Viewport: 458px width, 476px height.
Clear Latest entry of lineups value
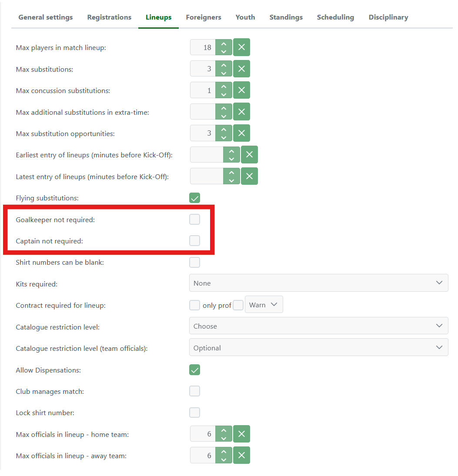point(249,176)
